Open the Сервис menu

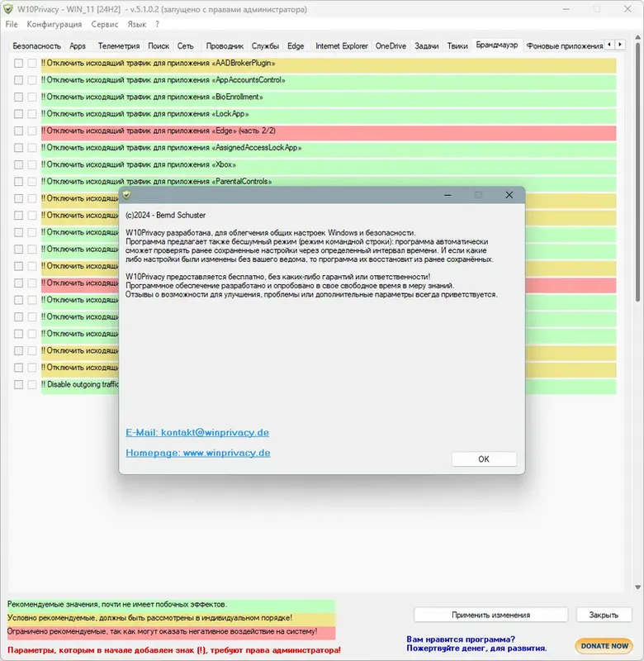pyautogui.click(x=105, y=25)
